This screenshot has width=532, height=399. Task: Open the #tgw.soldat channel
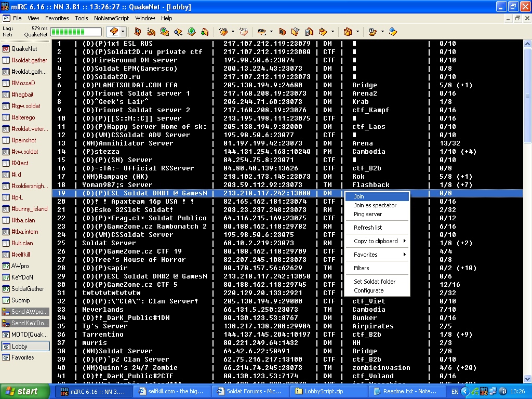tap(25, 106)
